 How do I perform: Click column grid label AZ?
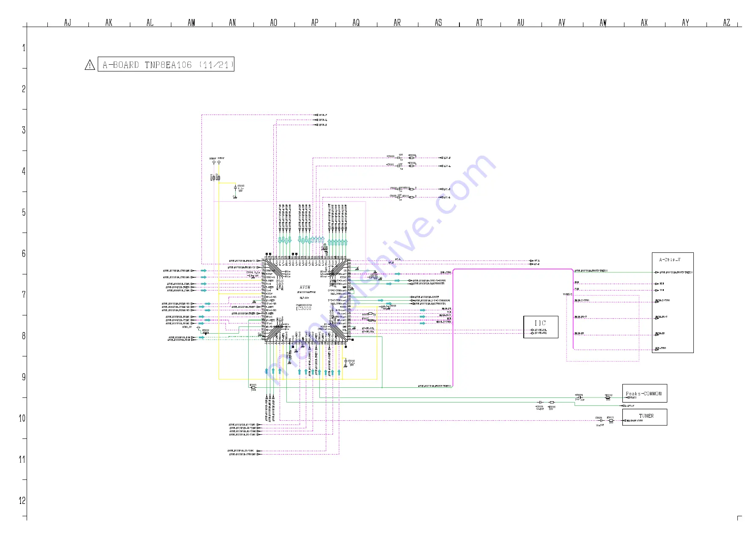point(726,22)
